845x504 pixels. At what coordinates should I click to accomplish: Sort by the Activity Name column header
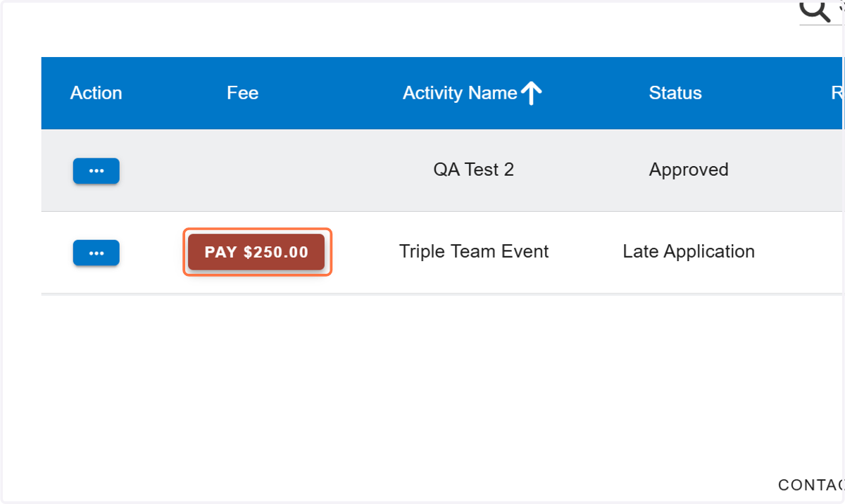[x=460, y=93]
